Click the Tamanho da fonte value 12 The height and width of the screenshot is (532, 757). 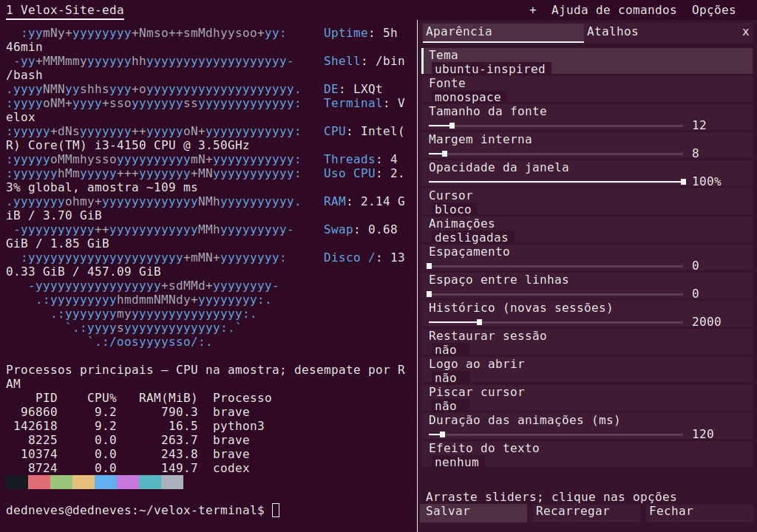point(699,125)
